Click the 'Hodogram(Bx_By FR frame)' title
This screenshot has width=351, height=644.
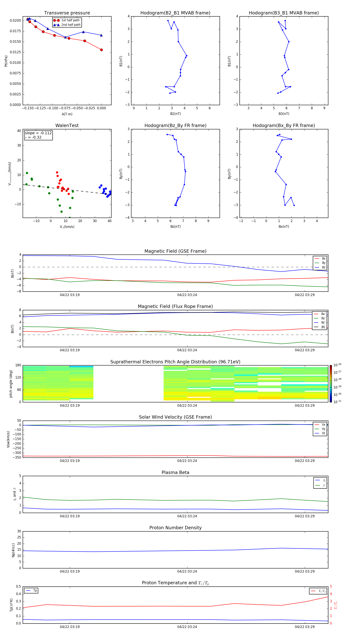(x=284, y=125)
